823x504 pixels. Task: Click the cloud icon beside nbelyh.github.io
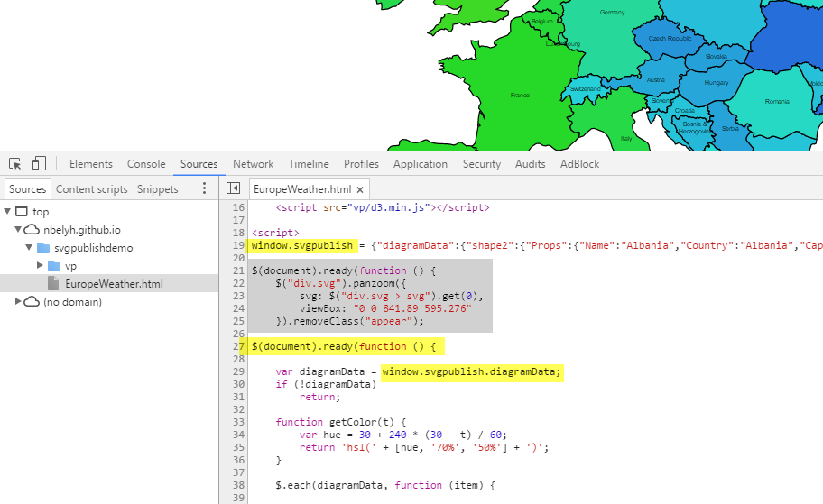click(x=32, y=229)
